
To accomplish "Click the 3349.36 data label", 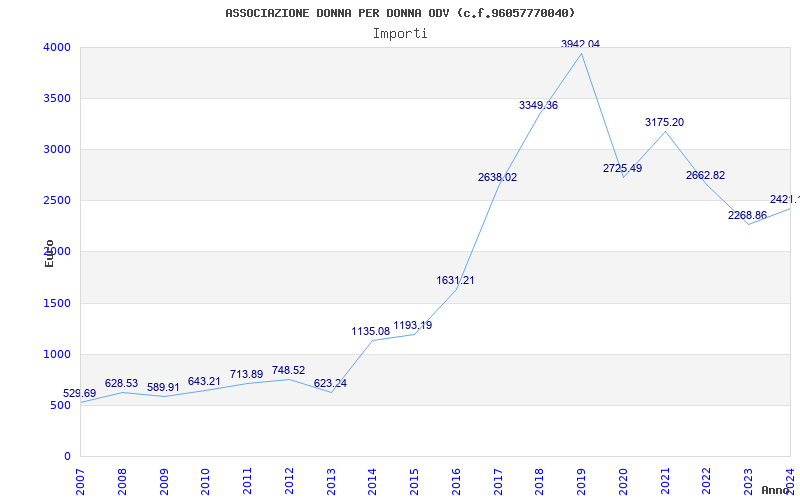I will [539, 105].
